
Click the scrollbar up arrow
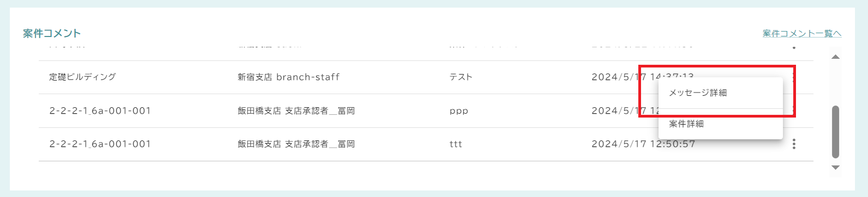[835, 57]
